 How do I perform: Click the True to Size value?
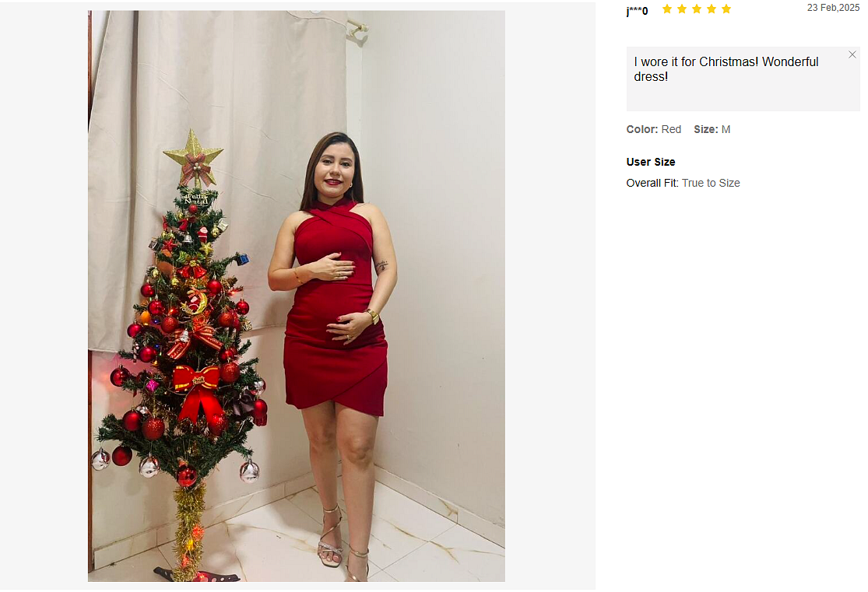pyautogui.click(x=711, y=183)
